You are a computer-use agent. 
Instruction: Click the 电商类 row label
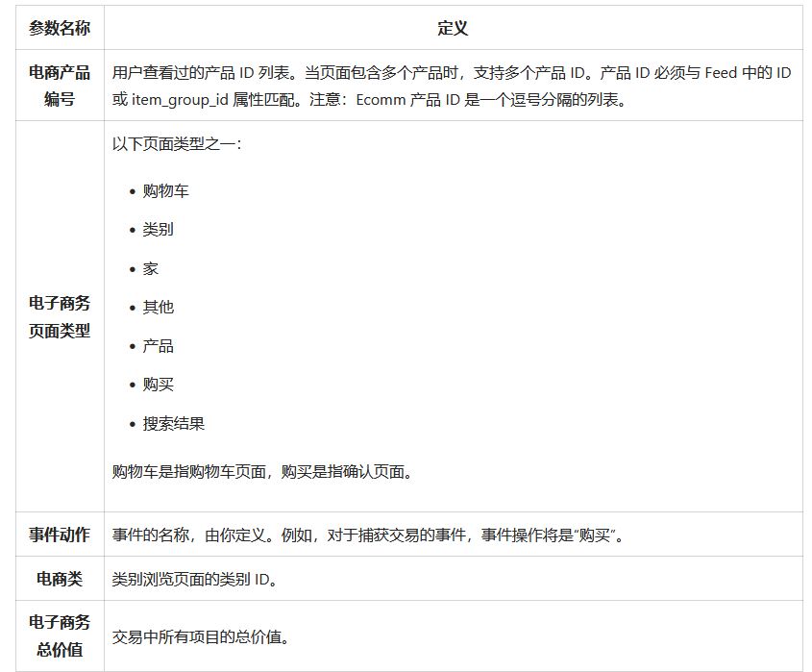tap(60, 580)
